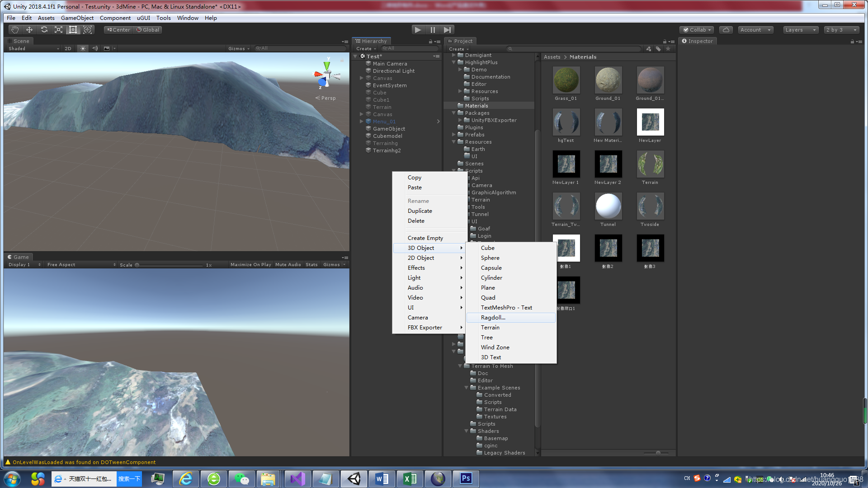Viewport: 868px width, 488px height.
Task: Select the Scale tool
Action: point(58,30)
